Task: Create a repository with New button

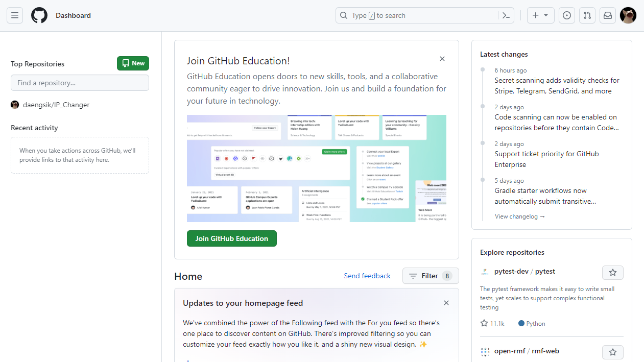Action: (x=133, y=63)
